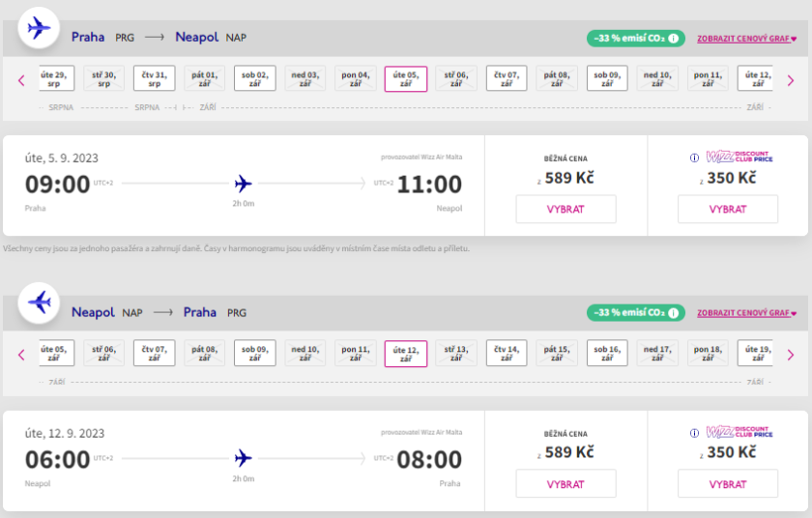The height and width of the screenshot is (518, 812).
Task: Choose regular 589 Kč fare for return flight
Action: 565,483
